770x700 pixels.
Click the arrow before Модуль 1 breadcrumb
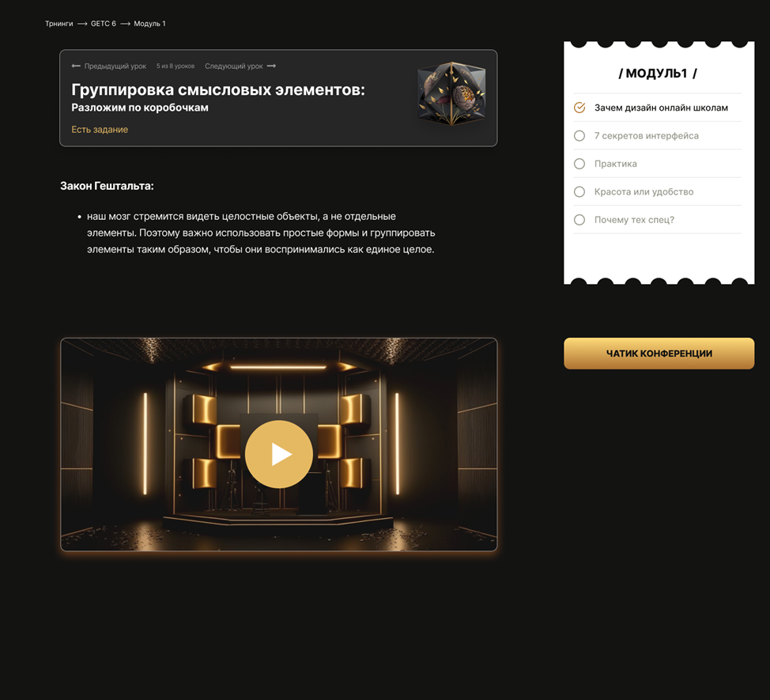(x=125, y=24)
